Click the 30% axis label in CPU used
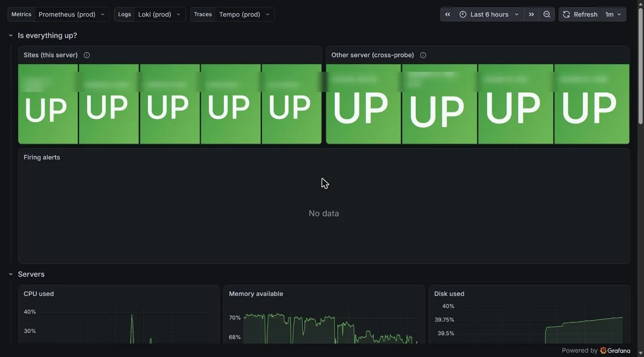The width and height of the screenshot is (644, 357). point(30,331)
